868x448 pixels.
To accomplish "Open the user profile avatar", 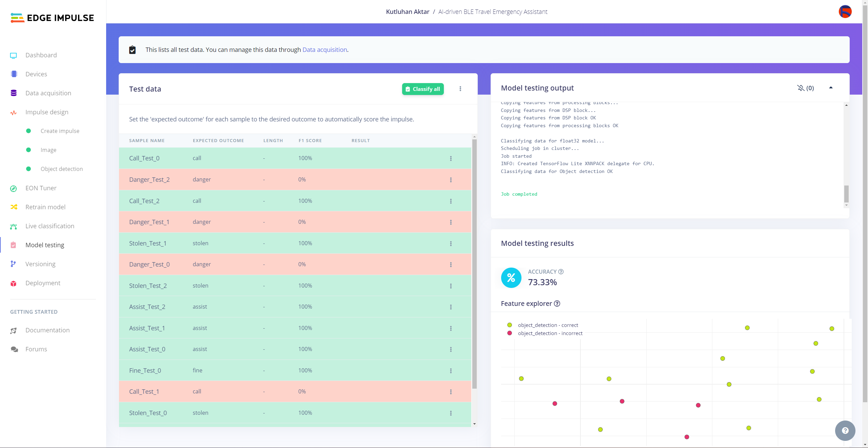I will 845,12.
